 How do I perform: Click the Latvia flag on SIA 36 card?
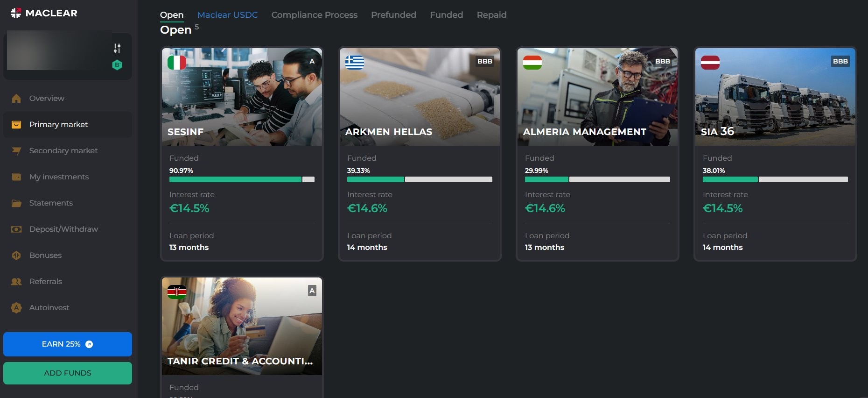point(710,63)
